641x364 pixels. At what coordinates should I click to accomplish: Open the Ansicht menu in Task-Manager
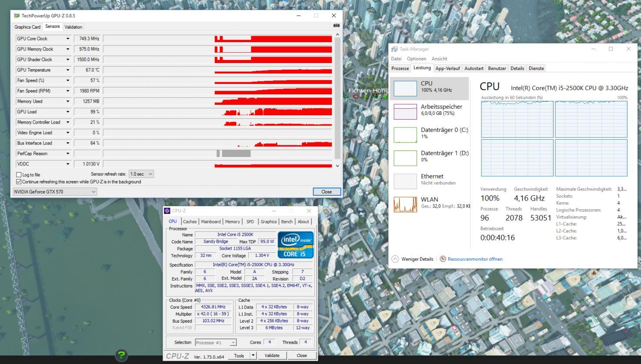click(x=439, y=59)
